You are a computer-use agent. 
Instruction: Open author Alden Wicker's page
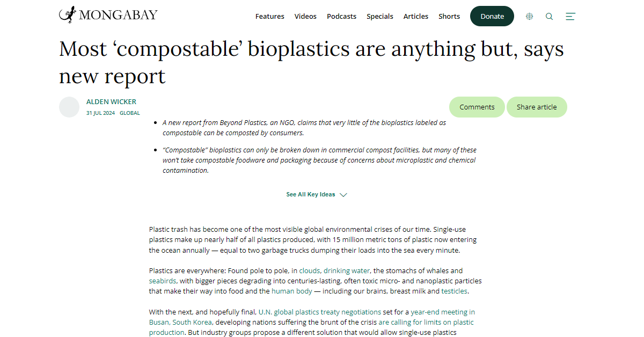[x=111, y=101]
